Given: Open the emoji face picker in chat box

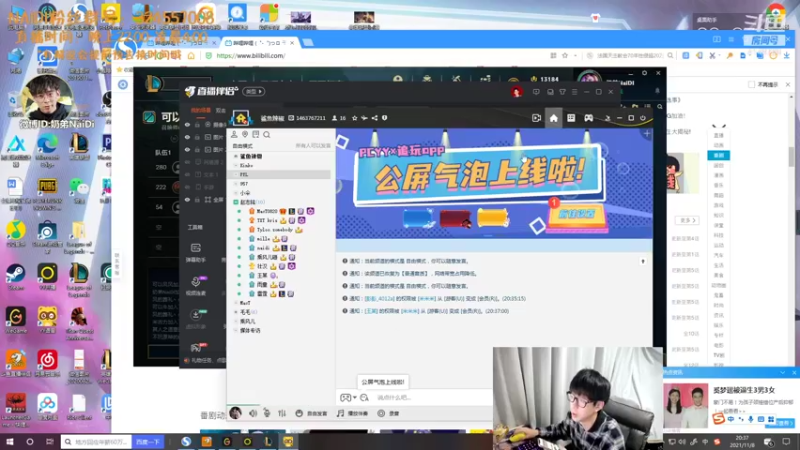Looking at the screenshot, I should 345,397.
